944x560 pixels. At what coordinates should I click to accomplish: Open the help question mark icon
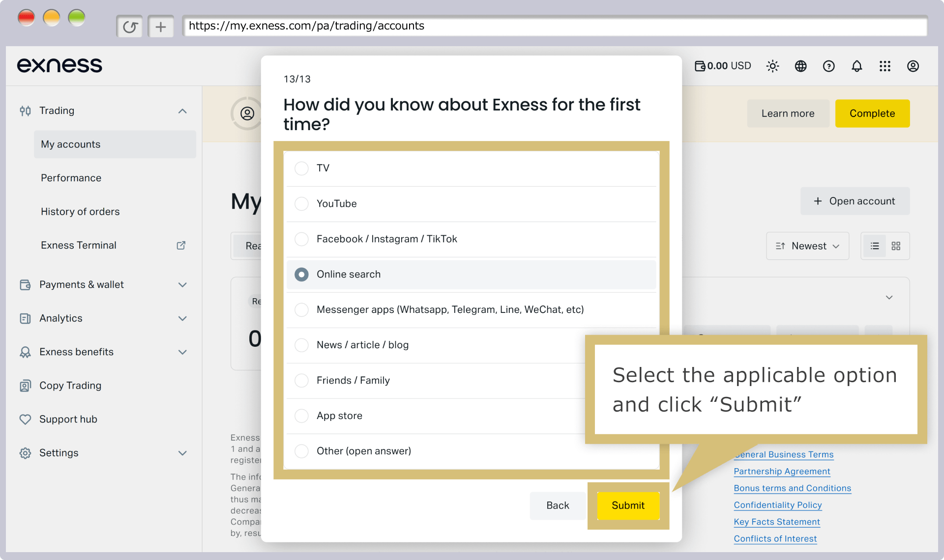click(828, 66)
